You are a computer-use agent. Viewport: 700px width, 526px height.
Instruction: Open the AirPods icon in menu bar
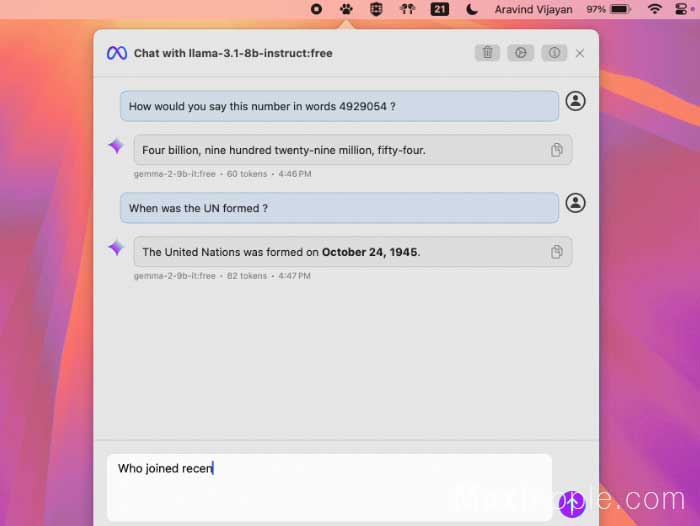pos(407,9)
